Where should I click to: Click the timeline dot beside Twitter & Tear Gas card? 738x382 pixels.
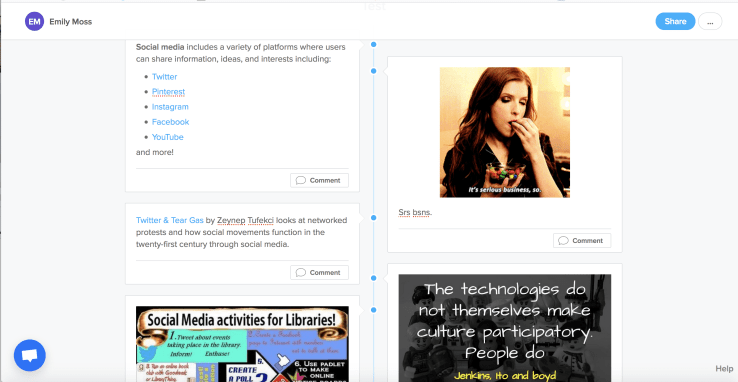(374, 218)
